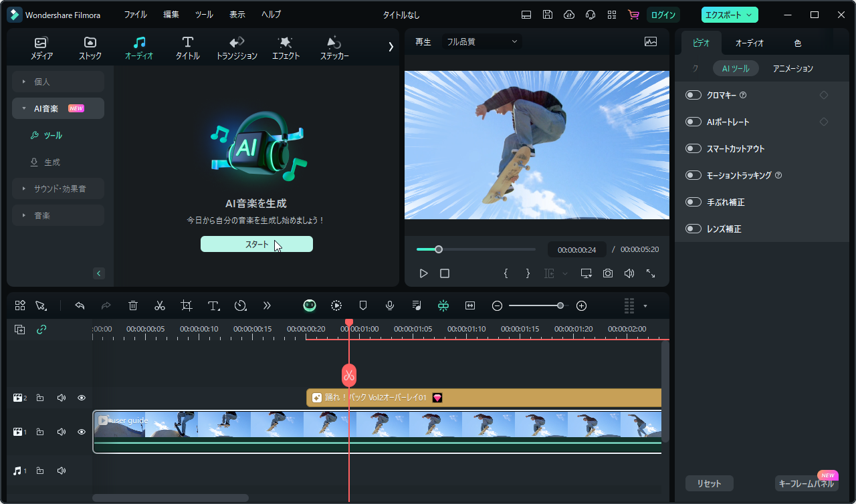Collapse the left sidebar panel arrow
The width and height of the screenshot is (856, 504).
click(99, 273)
